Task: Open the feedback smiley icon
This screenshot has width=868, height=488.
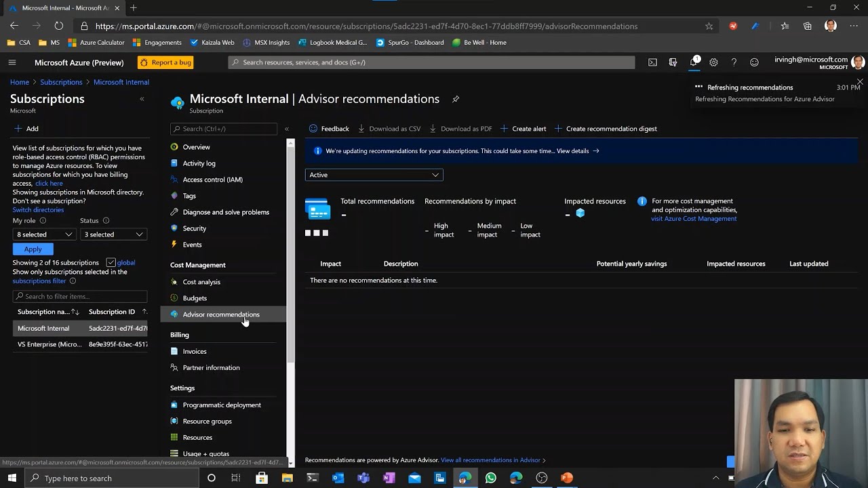Action: 754,62
